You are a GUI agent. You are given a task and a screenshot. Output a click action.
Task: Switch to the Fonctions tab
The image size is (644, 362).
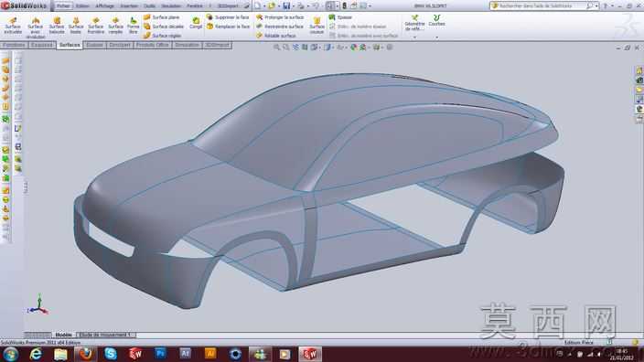(14, 45)
